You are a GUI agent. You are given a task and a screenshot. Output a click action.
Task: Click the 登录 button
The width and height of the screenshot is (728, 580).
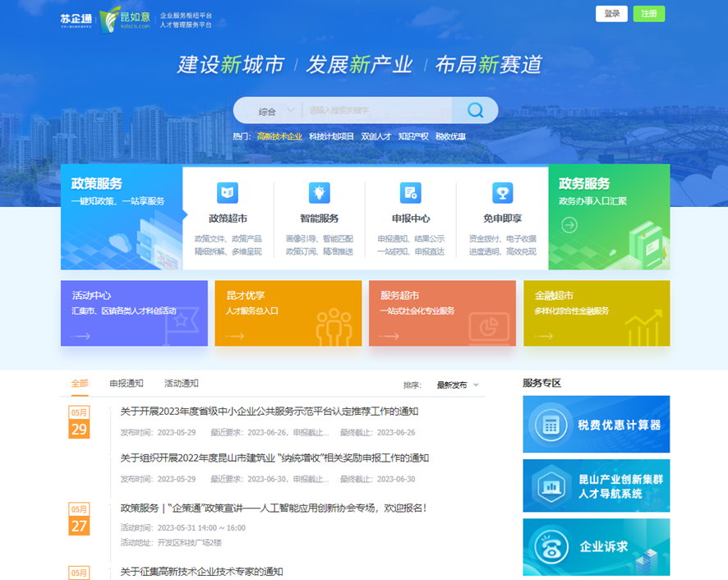pos(611,14)
